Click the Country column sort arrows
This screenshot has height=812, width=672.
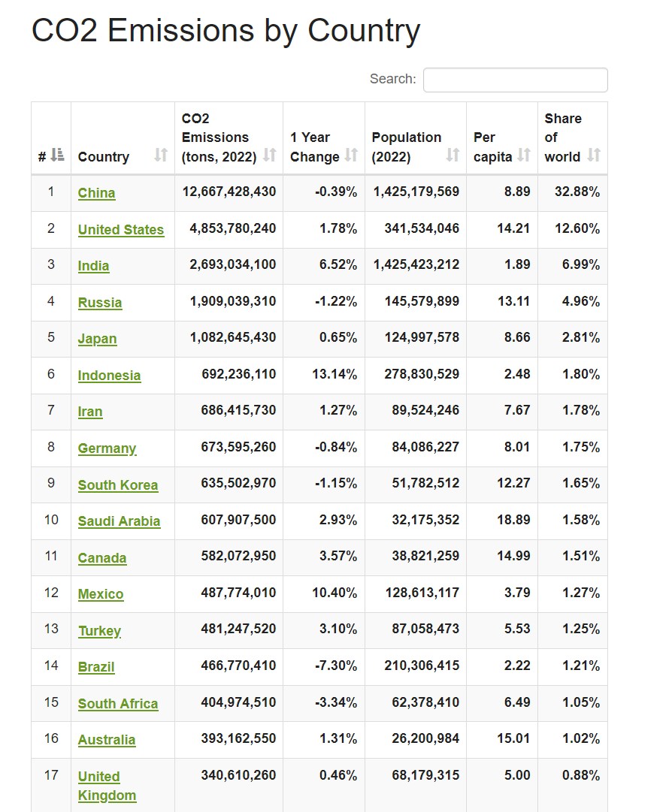pos(161,156)
